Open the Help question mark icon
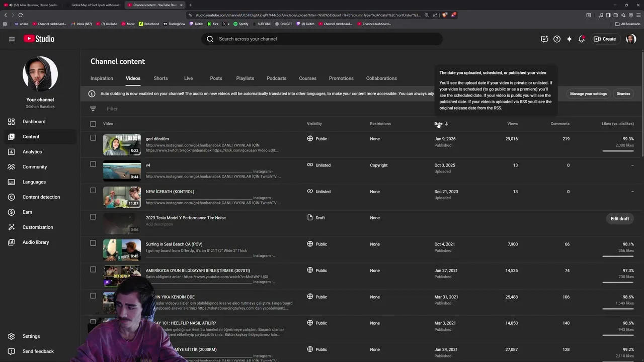The height and width of the screenshot is (362, 644). [x=557, y=39]
